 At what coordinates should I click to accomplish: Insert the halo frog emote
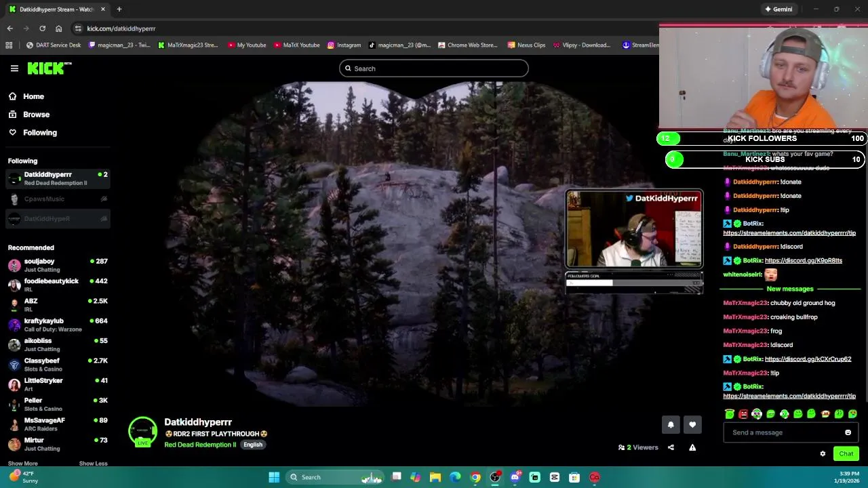point(730,414)
